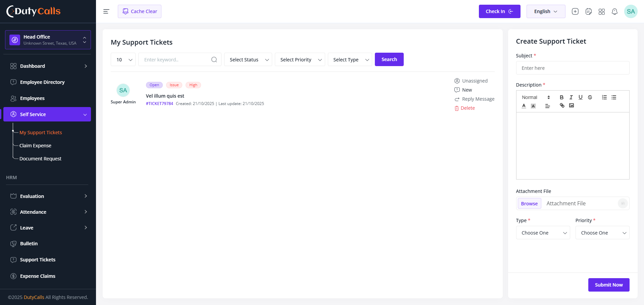Insert an image in the description
The width and height of the screenshot is (644, 305).
[571, 106]
